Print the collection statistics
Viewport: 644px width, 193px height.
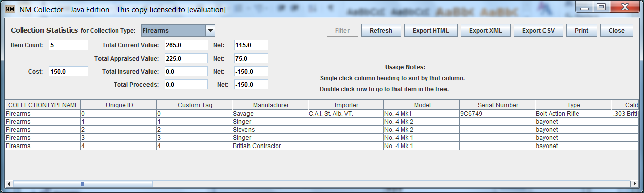(581, 31)
